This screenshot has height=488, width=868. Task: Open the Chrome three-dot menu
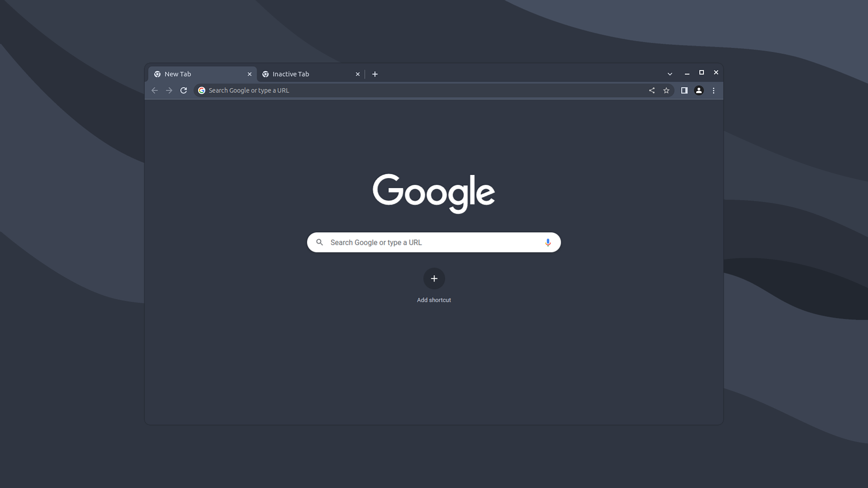point(714,90)
